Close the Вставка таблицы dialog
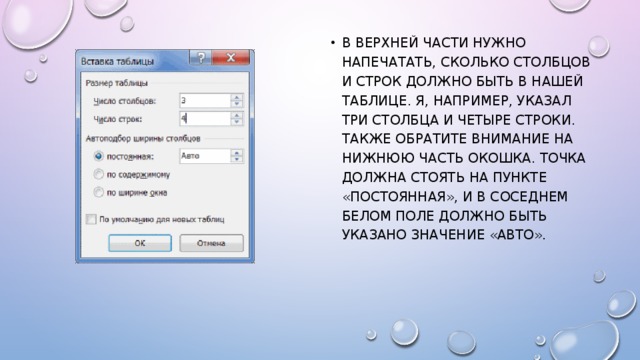The height and width of the screenshot is (360, 640). coord(231,58)
